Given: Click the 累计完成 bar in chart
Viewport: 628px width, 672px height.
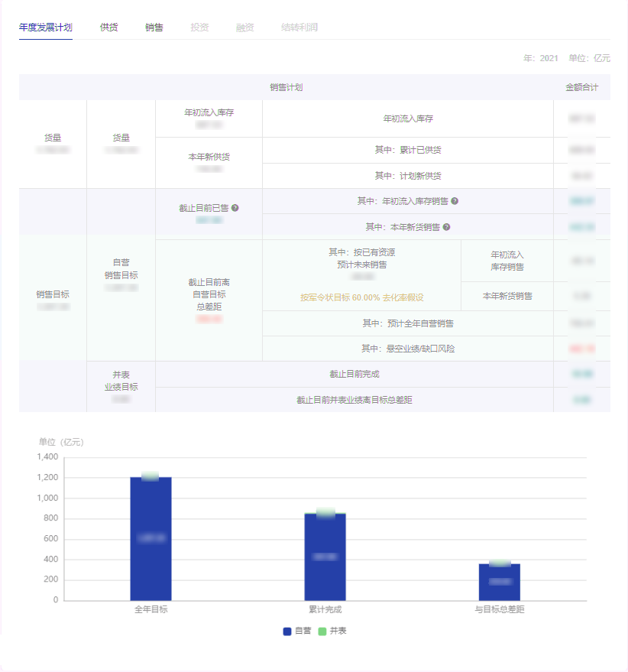Looking at the screenshot, I should [325, 557].
